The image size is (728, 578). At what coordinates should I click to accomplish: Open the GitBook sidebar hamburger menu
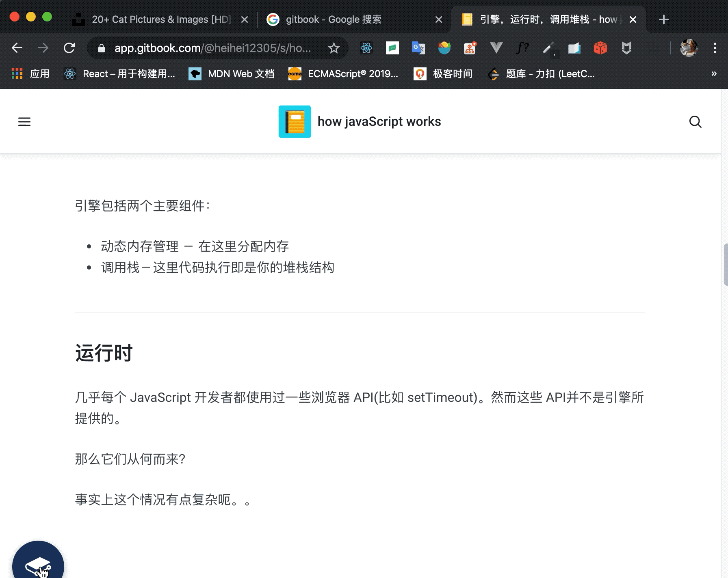coord(24,122)
